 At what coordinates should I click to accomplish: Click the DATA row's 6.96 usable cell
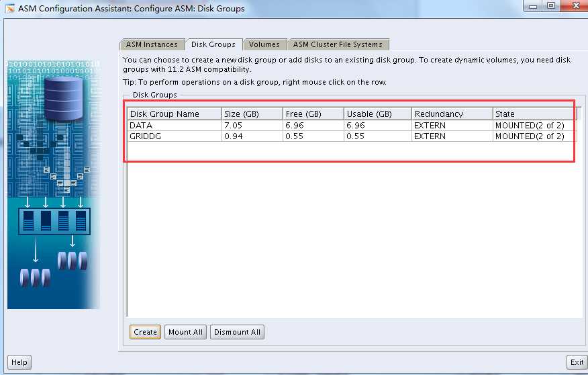[x=378, y=126]
